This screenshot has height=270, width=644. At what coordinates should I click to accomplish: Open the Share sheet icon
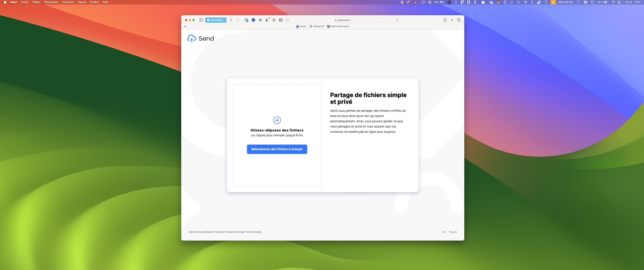445,20
